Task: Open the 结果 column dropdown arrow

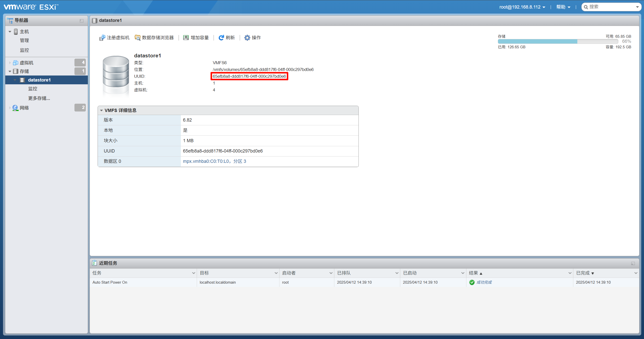Action: click(x=570, y=273)
